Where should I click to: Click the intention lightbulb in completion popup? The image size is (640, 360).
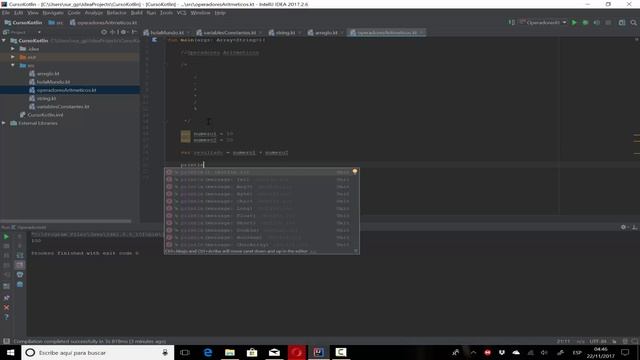(x=355, y=171)
